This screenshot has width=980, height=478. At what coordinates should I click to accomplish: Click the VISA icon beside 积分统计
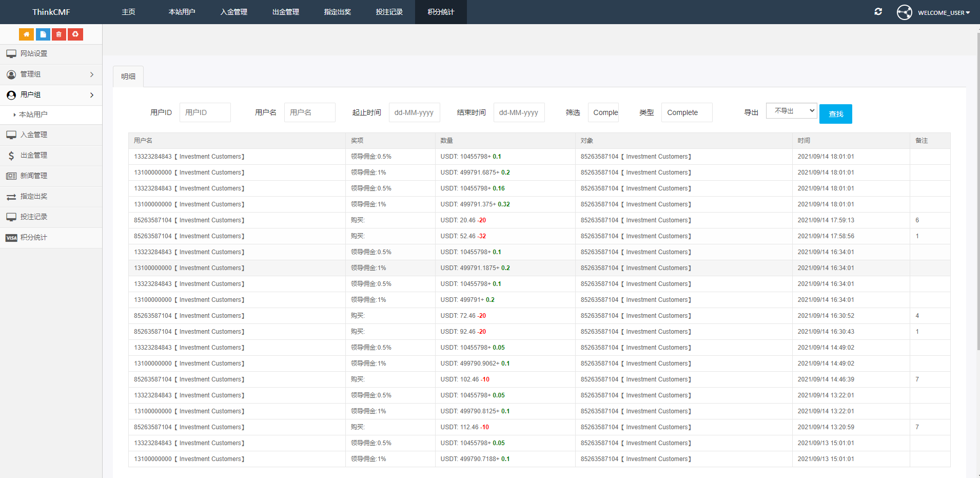11,237
